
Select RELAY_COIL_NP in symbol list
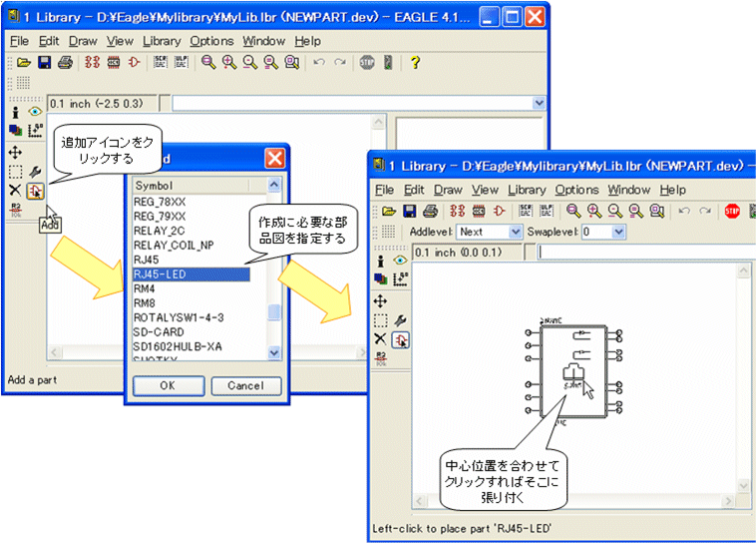pyautogui.click(x=174, y=246)
